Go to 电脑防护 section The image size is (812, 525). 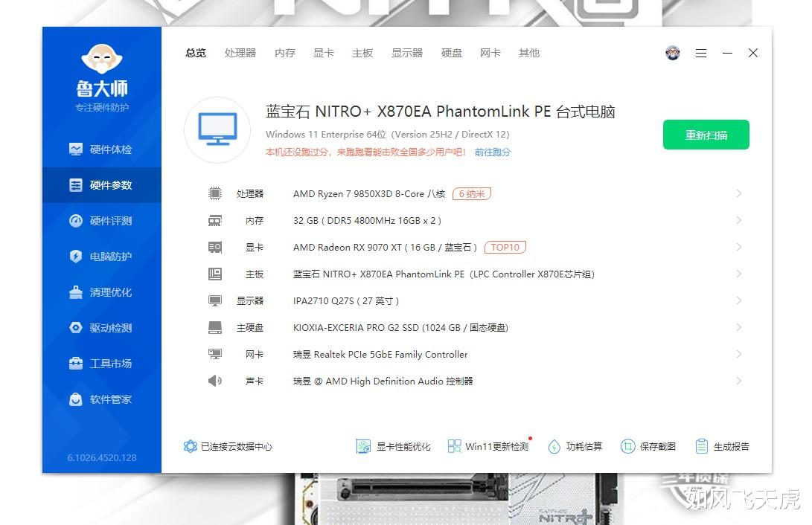coord(101,257)
